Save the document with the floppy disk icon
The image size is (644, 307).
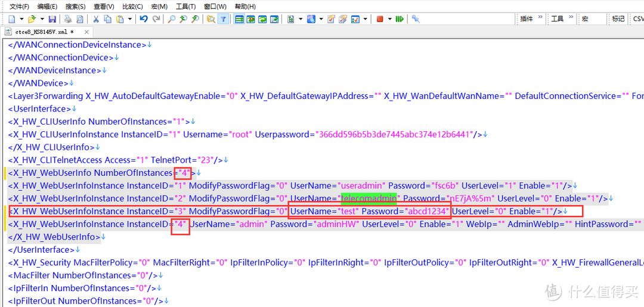click(x=52, y=19)
